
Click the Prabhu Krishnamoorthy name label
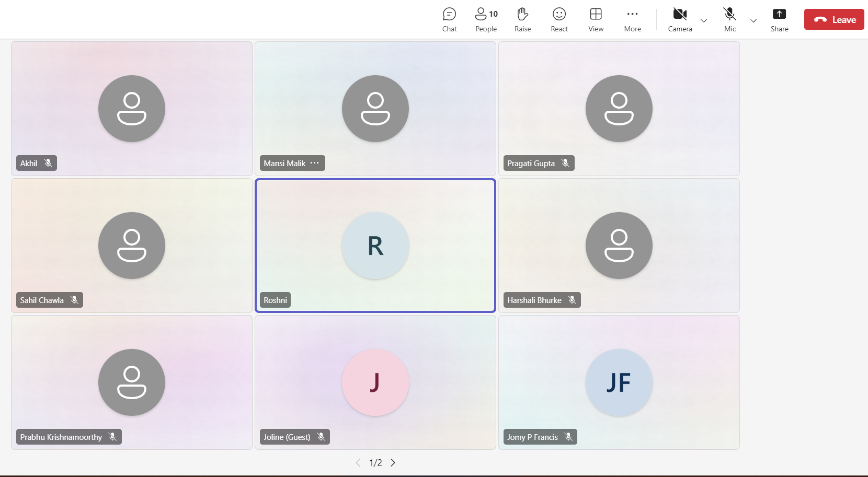click(61, 437)
